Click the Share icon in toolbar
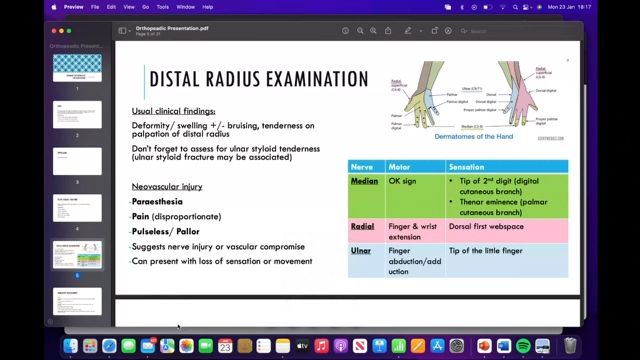The height and width of the screenshot is (360, 640). click(388, 31)
